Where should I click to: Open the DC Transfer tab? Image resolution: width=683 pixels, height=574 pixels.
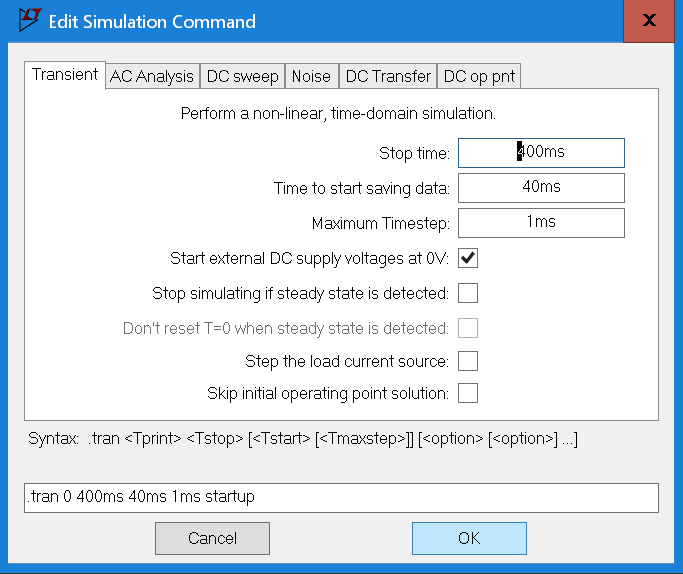pos(387,76)
